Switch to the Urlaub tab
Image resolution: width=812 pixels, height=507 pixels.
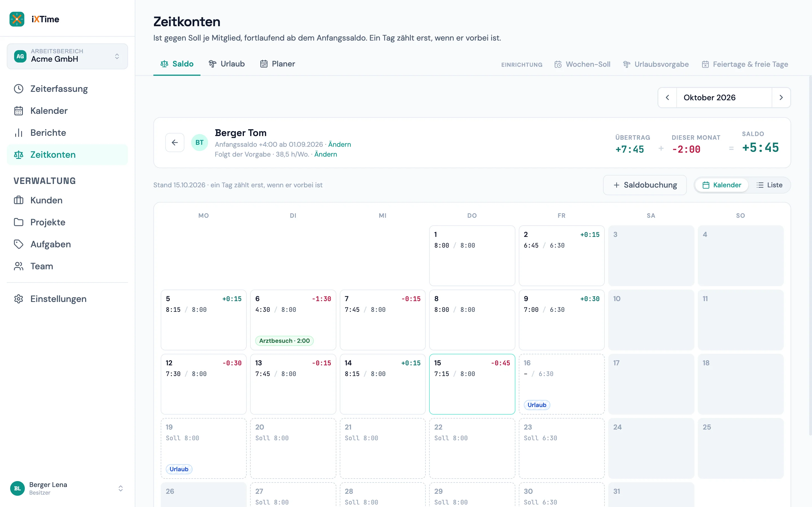click(x=227, y=64)
